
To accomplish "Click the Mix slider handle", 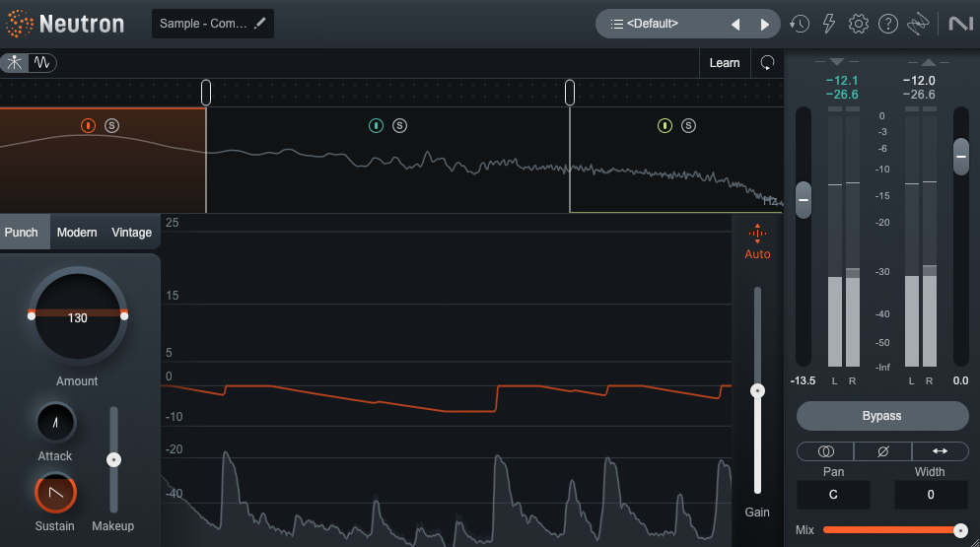I will (960, 530).
